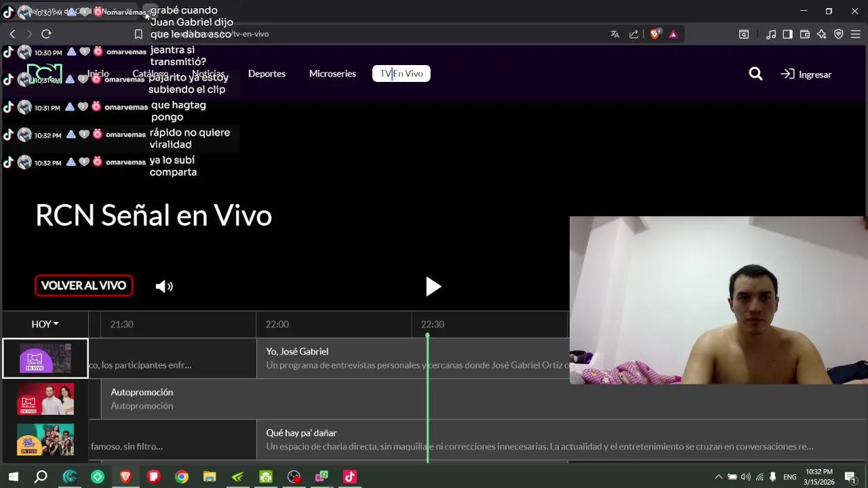The image size is (868, 488).
Task: Reload the page with the refresh icon
Action: (x=46, y=34)
